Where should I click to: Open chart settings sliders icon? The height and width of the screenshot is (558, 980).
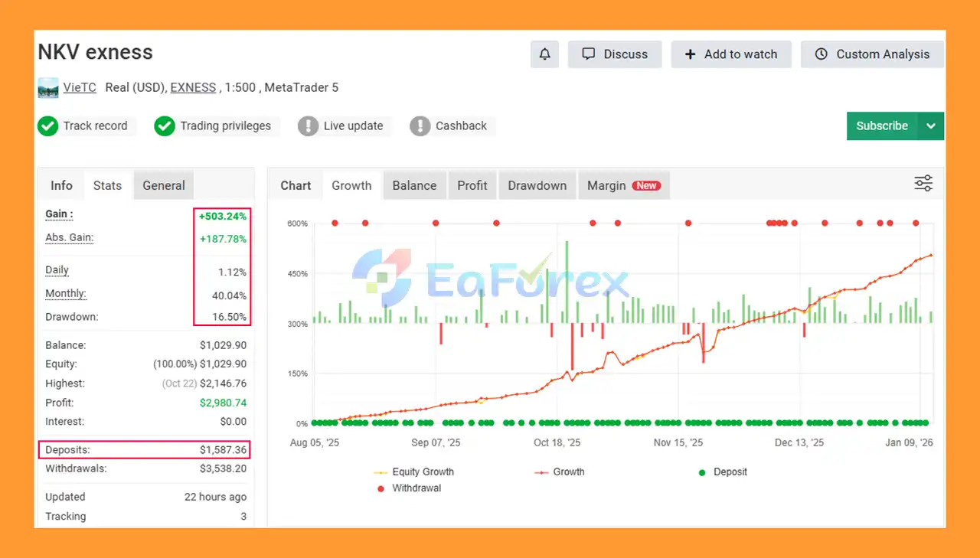pos(923,184)
